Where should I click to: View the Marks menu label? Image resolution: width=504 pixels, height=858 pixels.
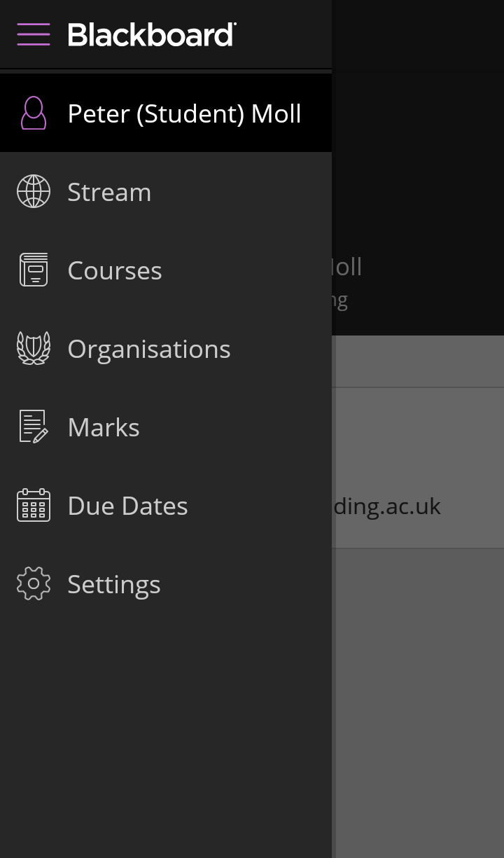click(104, 427)
